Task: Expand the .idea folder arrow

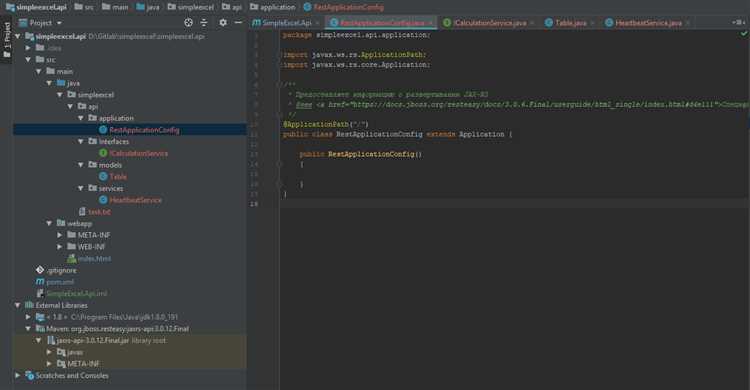Action: 28,48
